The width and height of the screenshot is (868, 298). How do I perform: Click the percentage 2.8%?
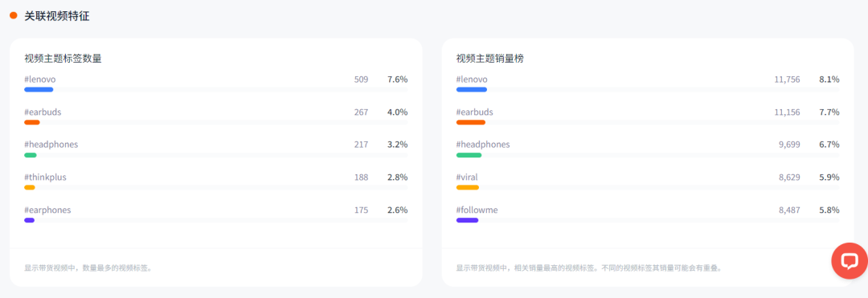398,178
